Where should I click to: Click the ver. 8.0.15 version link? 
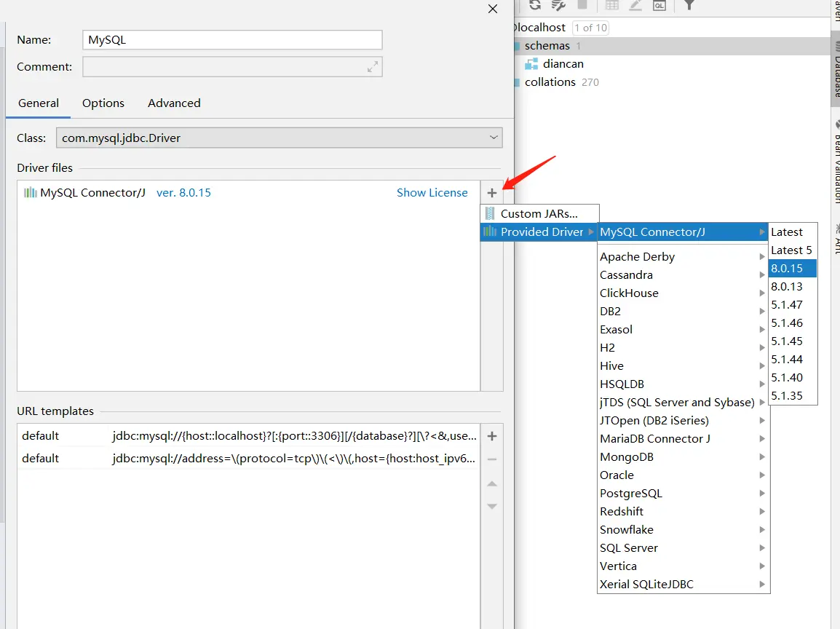(x=183, y=192)
